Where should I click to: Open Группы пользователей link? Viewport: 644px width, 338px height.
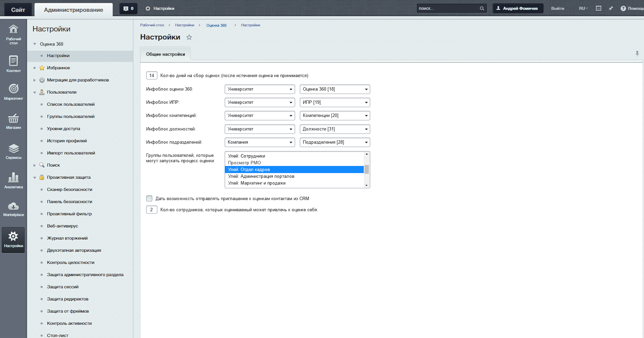71,117
